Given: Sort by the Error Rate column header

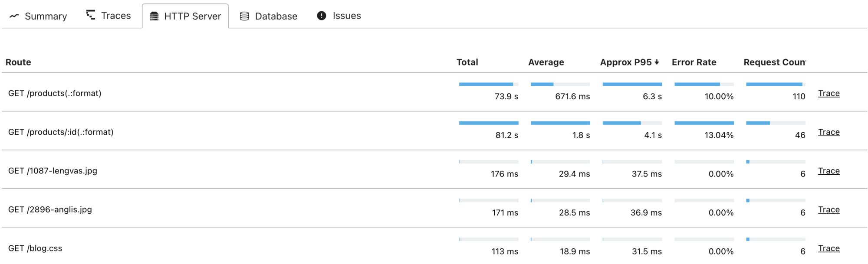Looking at the screenshot, I should pyautogui.click(x=694, y=62).
